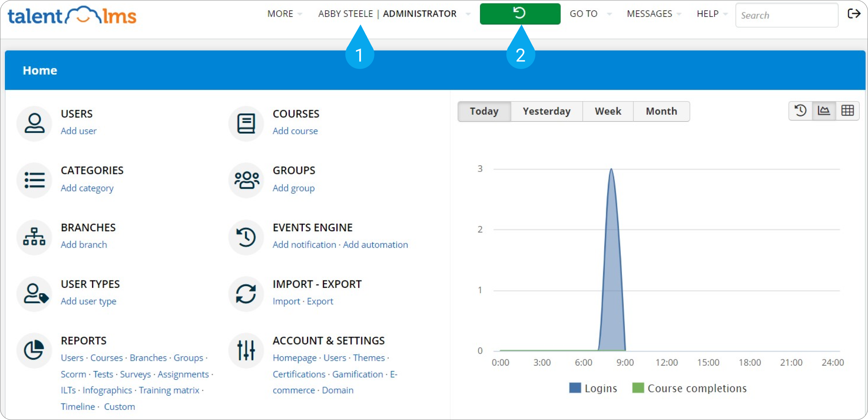Expand the MORE dropdown menu
The height and width of the screenshot is (420, 868).
285,14
